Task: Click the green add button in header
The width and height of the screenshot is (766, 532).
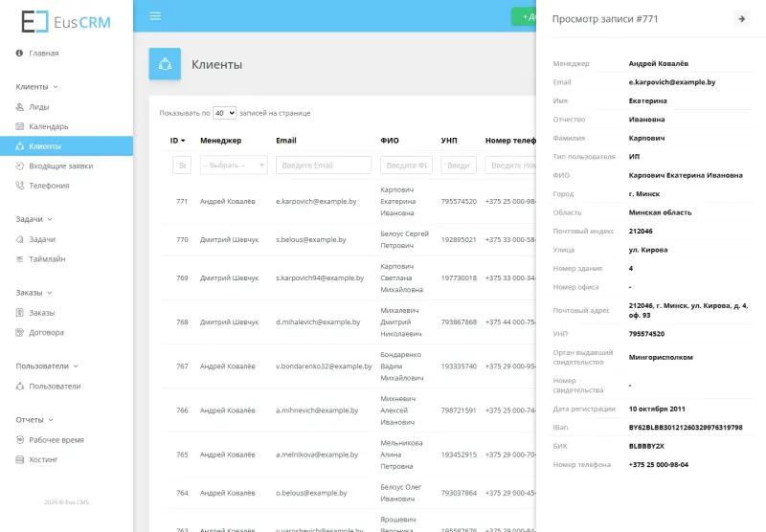Action: pos(524,16)
